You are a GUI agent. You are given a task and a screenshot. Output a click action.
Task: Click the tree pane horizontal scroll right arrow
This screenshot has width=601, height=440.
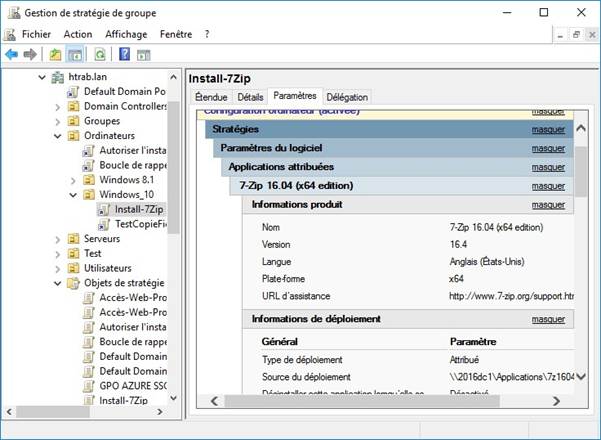pos(160,412)
